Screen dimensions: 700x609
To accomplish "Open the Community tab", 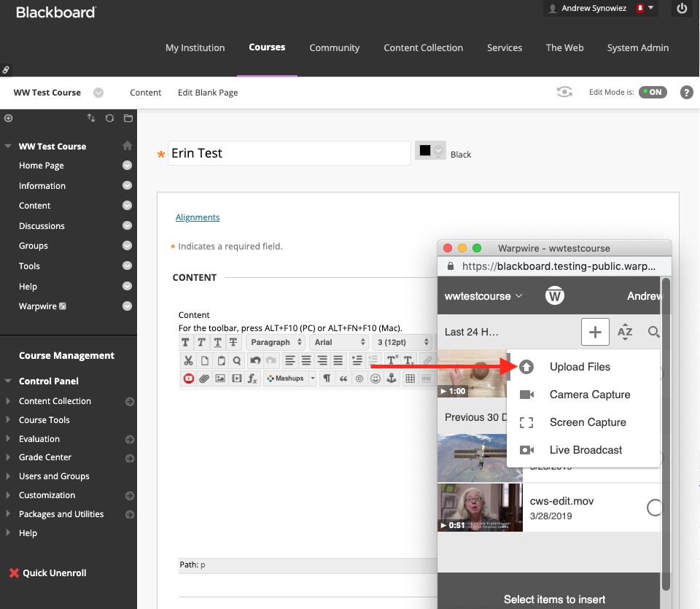I will [335, 48].
